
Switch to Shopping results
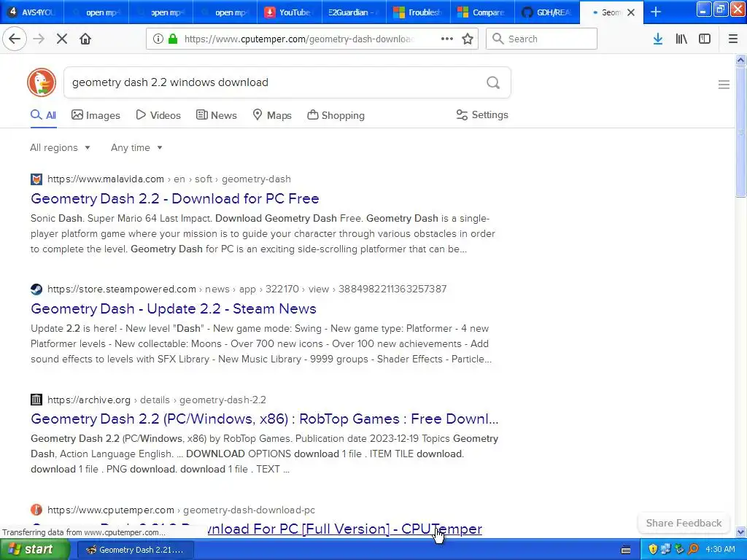tap(336, 115)
